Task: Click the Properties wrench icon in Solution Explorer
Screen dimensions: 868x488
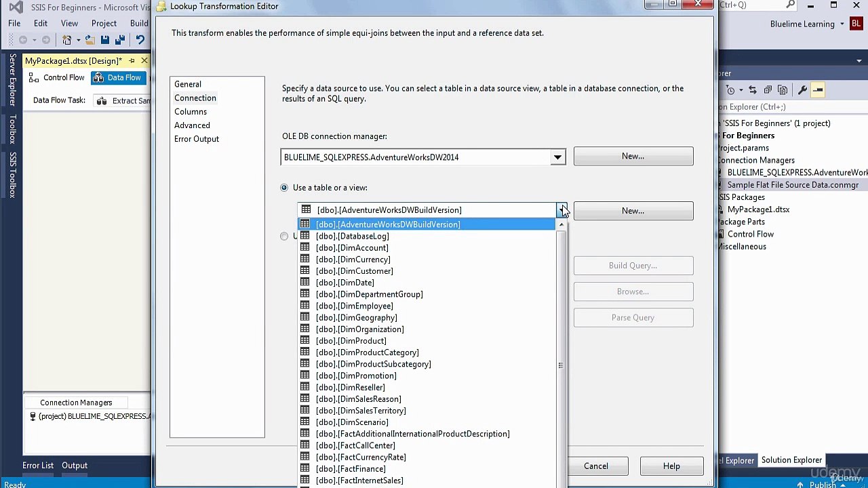Action: 802,90
